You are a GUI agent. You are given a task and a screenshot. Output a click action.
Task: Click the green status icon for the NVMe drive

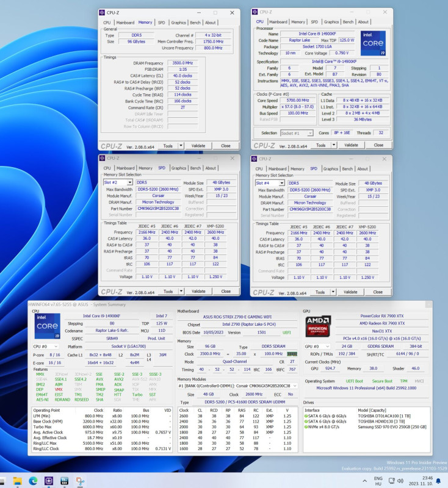click(306, 426)
